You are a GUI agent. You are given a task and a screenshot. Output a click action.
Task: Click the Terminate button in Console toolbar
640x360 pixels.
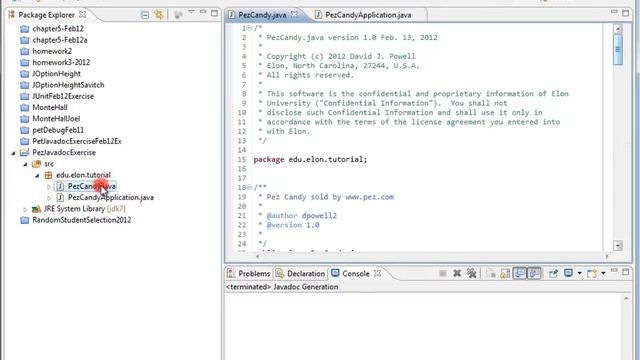point(442,273)
